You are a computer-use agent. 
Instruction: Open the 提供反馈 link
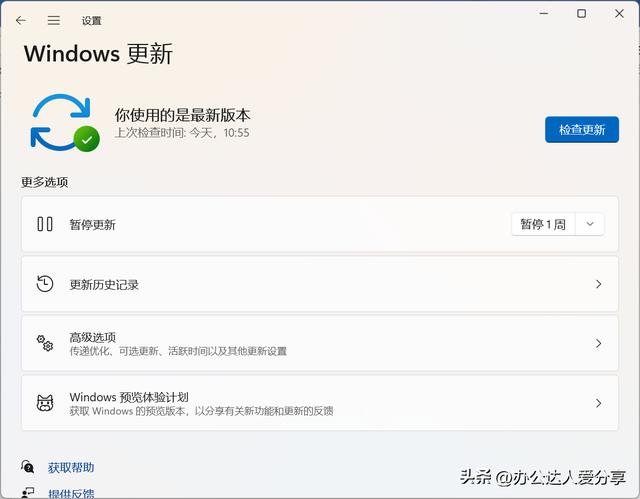pyautogui.click(x=71, y=494)
